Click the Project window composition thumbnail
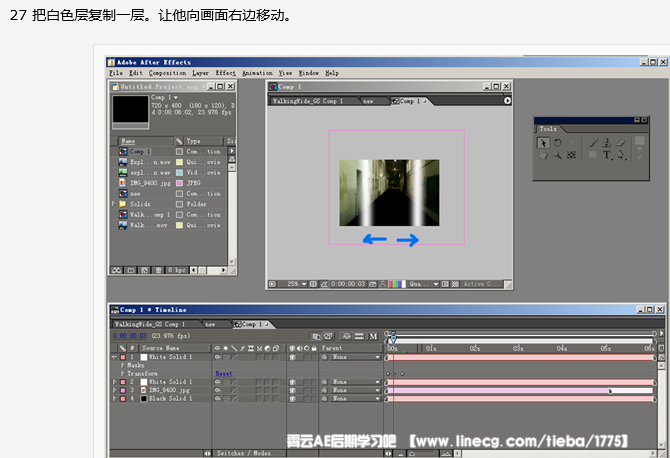Image resolution: width=670 pixels, height=458 pixels. 130,110
